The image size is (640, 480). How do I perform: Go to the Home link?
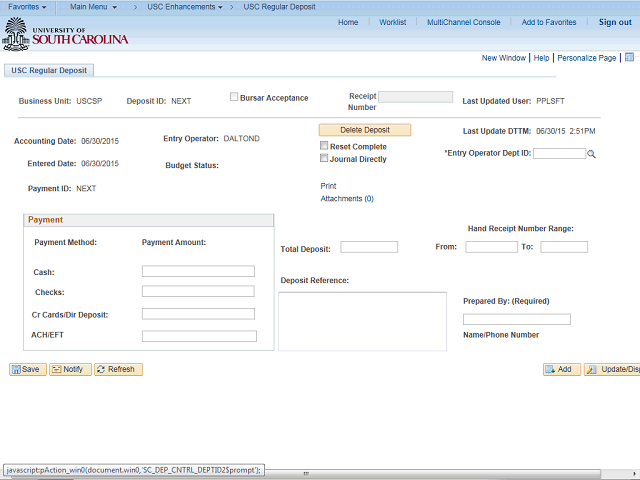[x=348, y=22]
